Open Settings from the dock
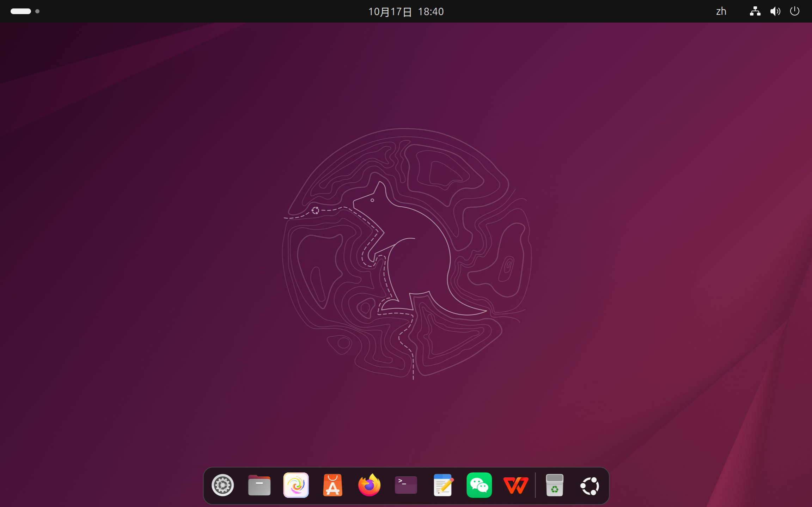Screen dimensions: 812x507 pyautogui.click(x=222, y=485)
